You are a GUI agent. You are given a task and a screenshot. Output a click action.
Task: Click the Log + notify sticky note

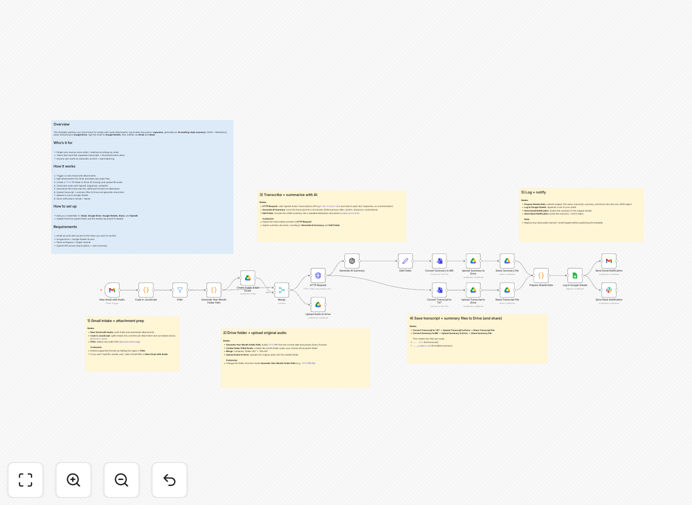(x=581, y=215)
